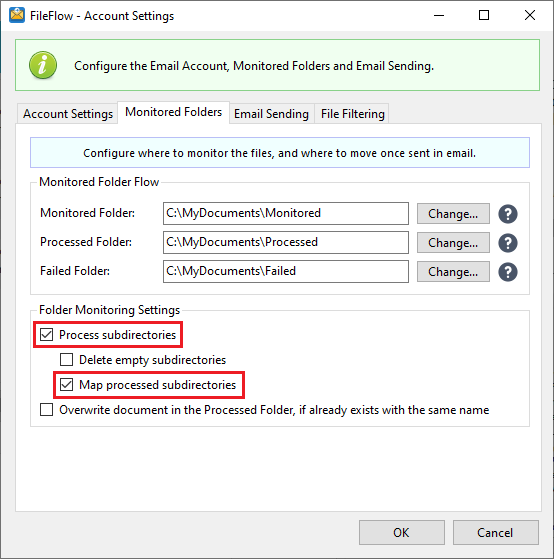Click the FileFlow app icon in title bar
Screen dimensions: 554x559
coord(17,15)
